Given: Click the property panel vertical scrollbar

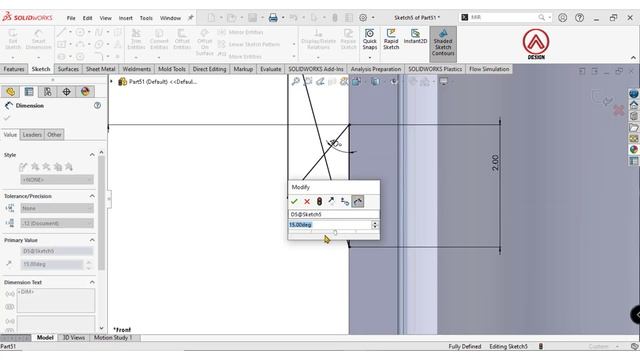Looking at the screenshot, I should coord(101,212).
